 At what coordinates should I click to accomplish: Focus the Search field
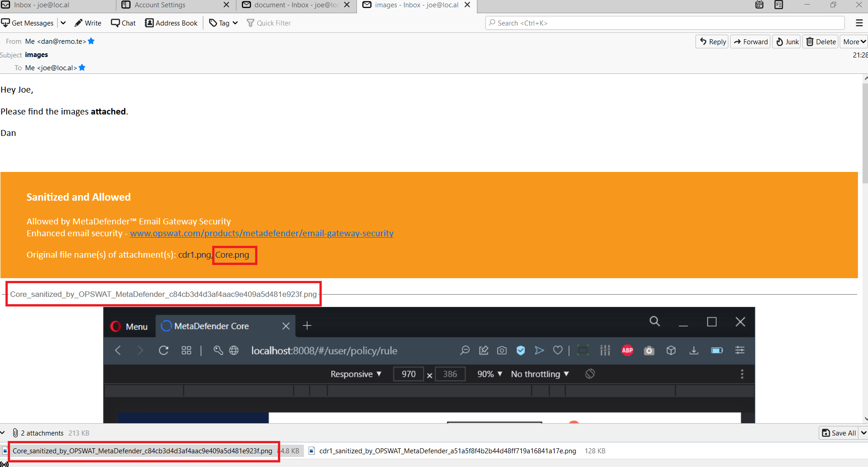tap(665, 23)
